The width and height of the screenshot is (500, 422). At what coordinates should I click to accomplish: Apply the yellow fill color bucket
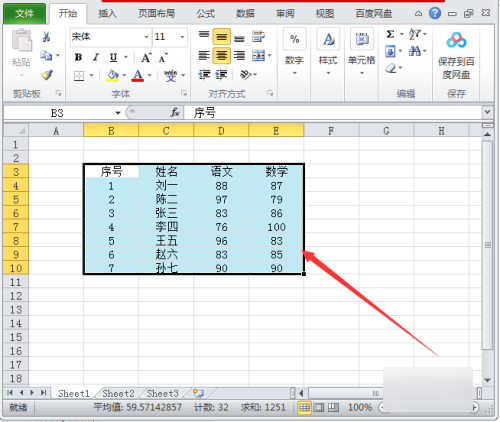coord(113,75)
